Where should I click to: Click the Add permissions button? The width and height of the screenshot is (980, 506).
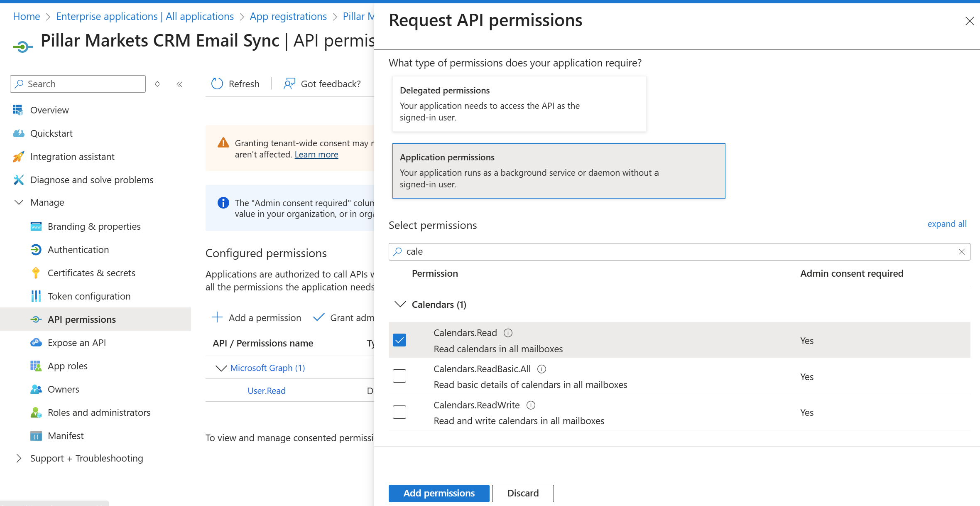click(439, 493)
